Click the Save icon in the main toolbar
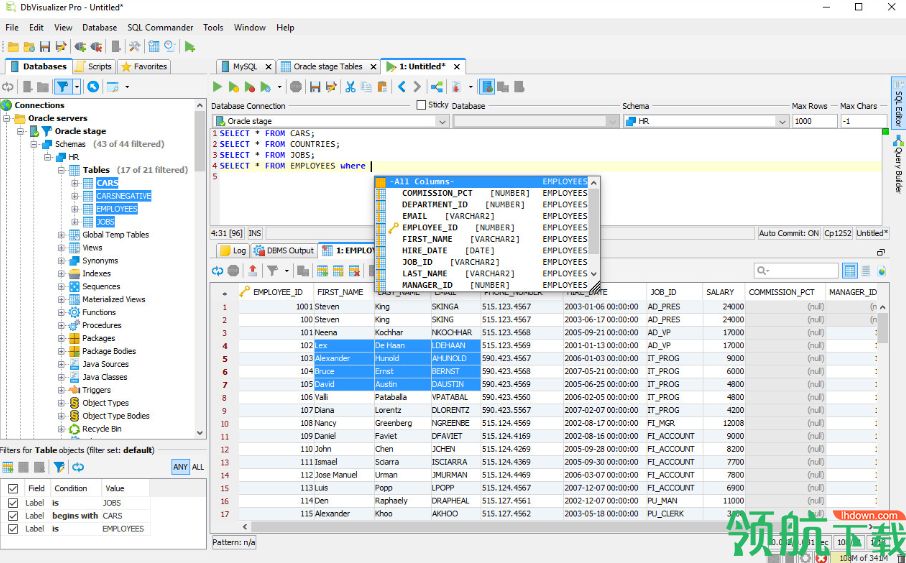The height and width of the screenshot is (563, 906). [x=45, y=47]
